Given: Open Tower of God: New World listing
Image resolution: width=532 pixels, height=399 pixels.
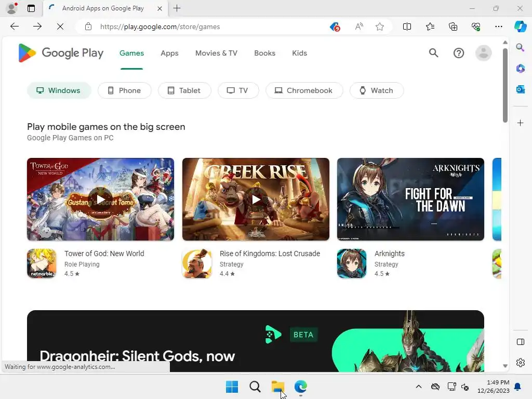Looking at the screenshot, I should point(104,254).
